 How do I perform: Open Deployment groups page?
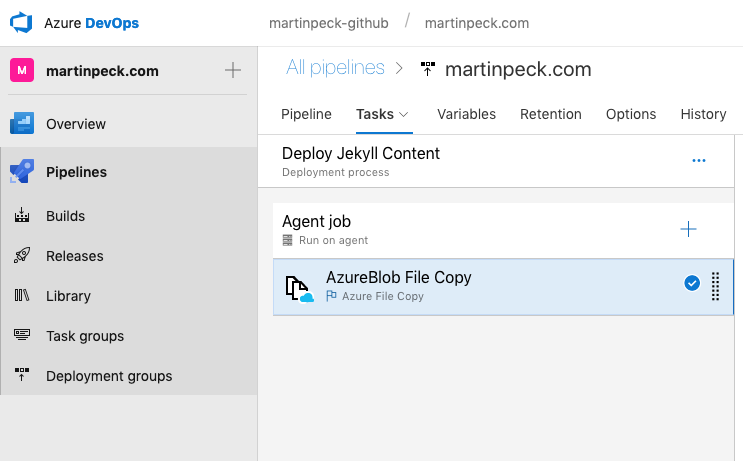(109, 376)
